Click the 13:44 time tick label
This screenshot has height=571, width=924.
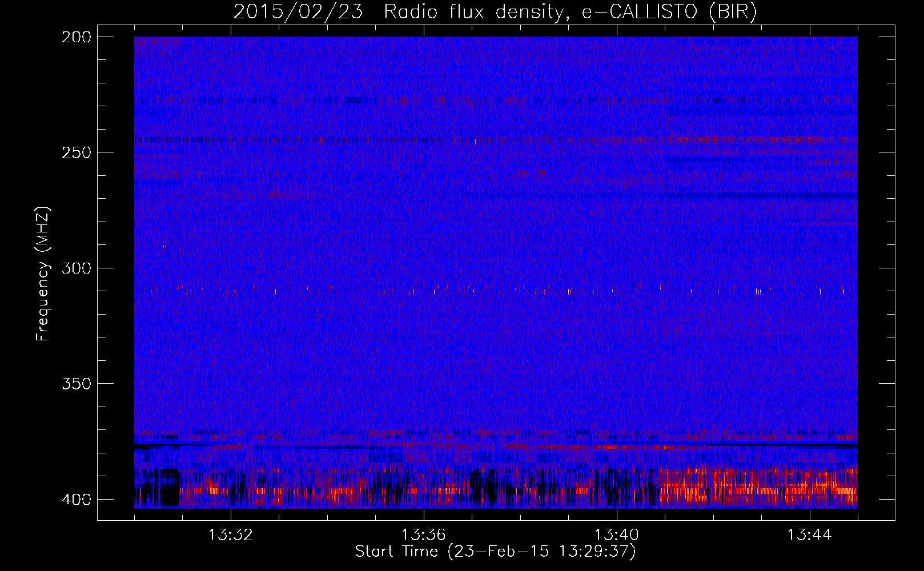click(x=809, y=535)
